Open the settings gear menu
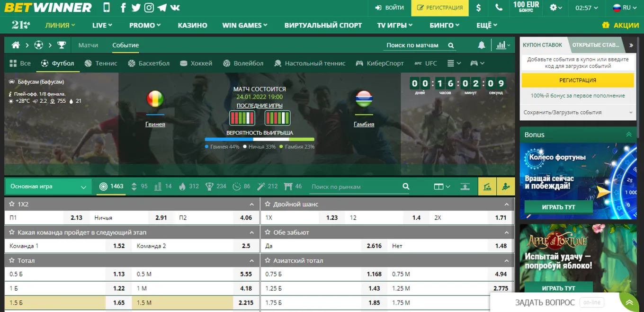 click(x=555, y=8)
